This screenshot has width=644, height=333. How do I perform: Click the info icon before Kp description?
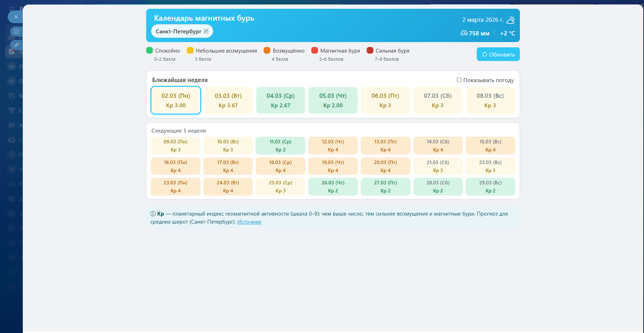pos(153,214)
